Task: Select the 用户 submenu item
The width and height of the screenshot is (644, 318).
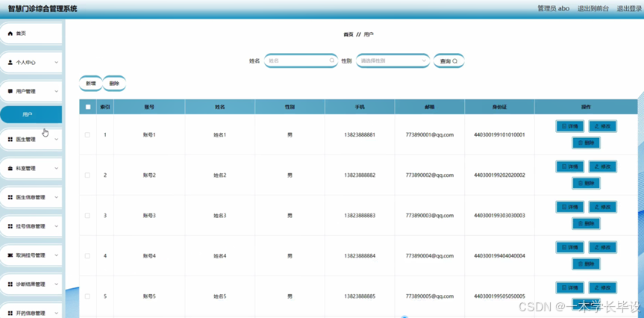Action: 31,115
